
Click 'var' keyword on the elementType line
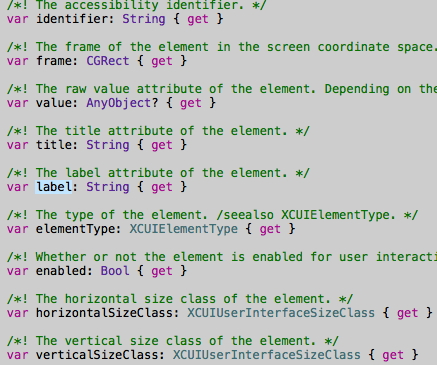pyautogui.click(x=18, y=229)
